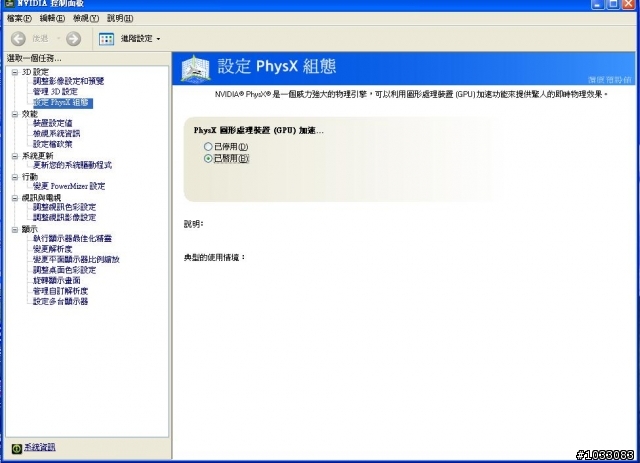Click the 典型的使用情境 label
Viewport: 640px width, 463px height.
coord(215,257)
